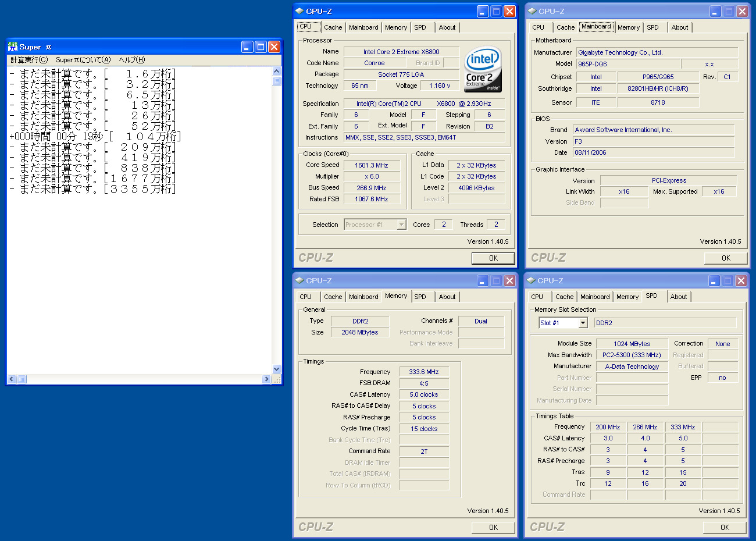Minimize the Super Pi window
This screenshot has width=756, height=541.
click(247, 47)
